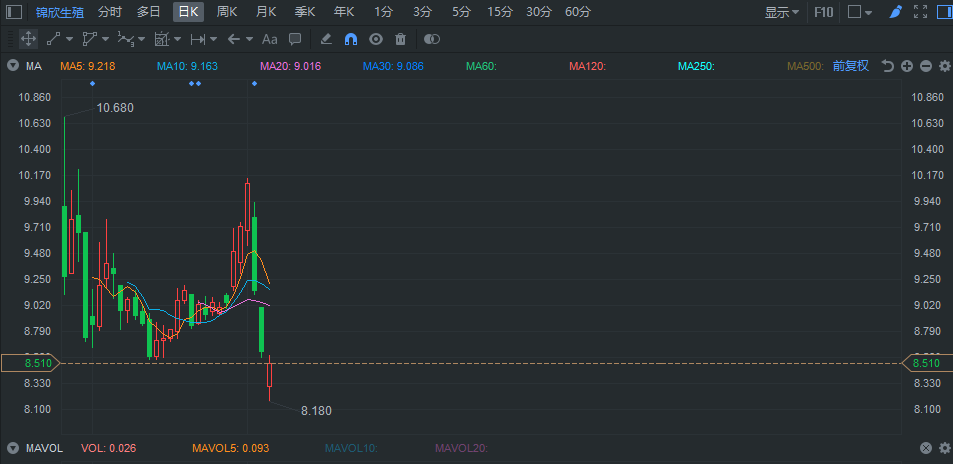Select the 15分 minute period

coord(500,12)
